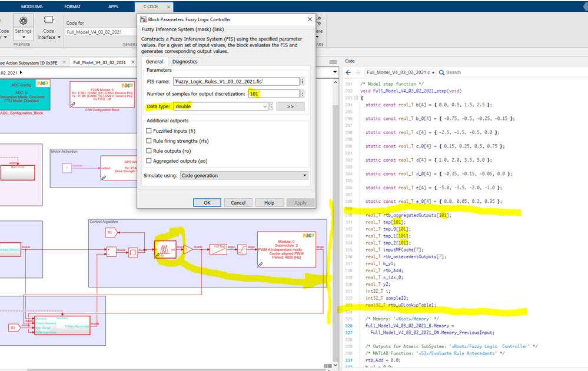Select the Memory block in Control Algorithm
This screenshot has width=588, height=371.
tap(133, 252)
